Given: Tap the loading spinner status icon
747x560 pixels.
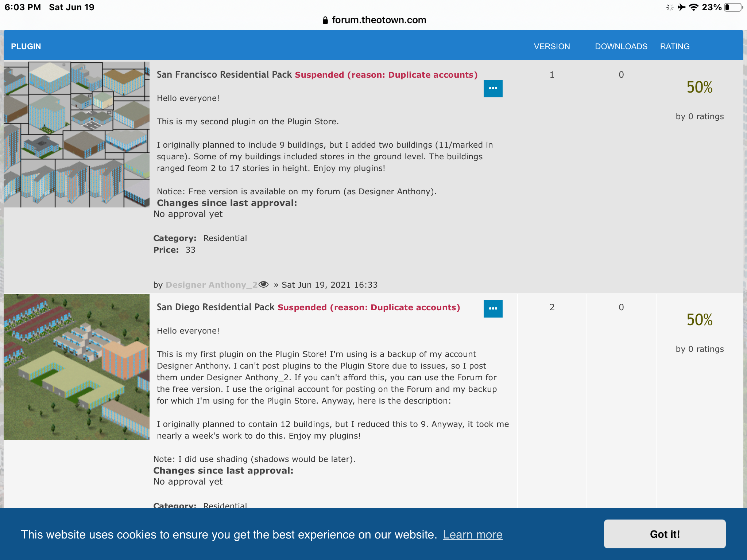Looking at the screenshot, I should coord(670,7).
